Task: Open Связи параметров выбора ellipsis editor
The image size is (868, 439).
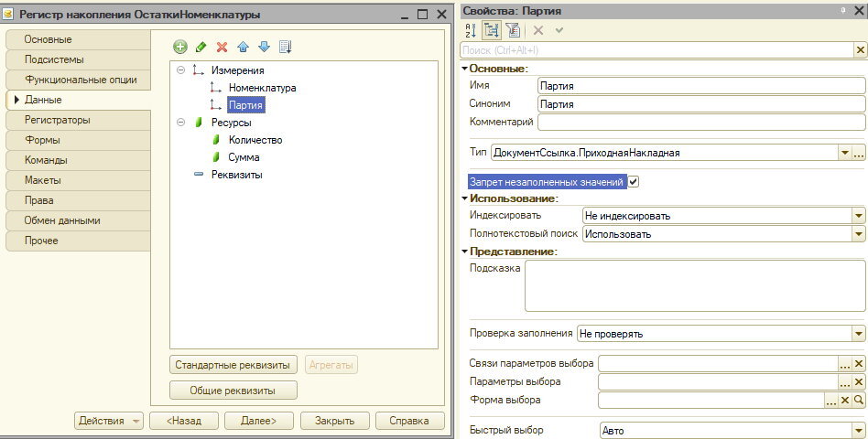Action: pos(845,364)
